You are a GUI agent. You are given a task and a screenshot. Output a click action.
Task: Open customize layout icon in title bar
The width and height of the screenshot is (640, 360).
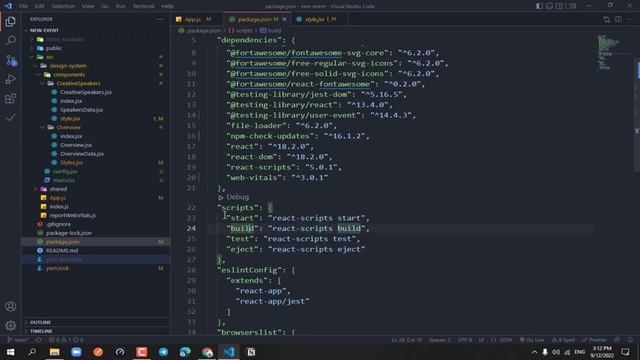(573, 6)
